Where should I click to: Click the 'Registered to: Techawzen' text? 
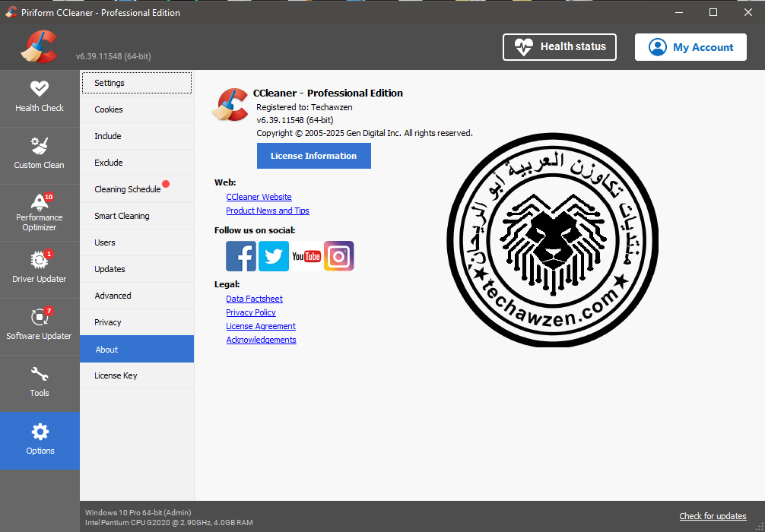[304, 107]
